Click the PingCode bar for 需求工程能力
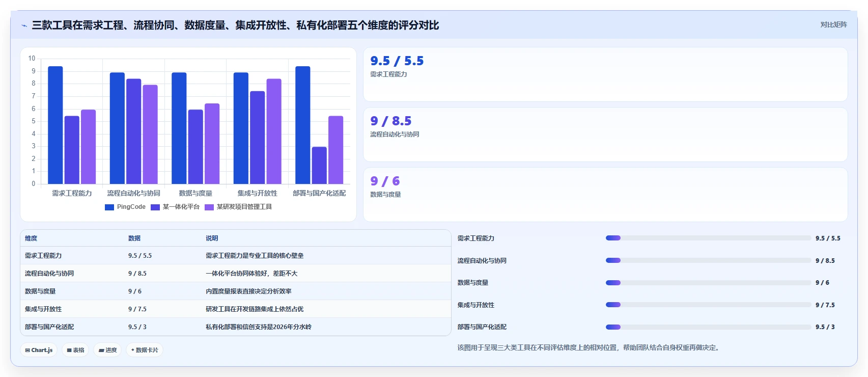 pyautogui.click(x=55, y=125)
